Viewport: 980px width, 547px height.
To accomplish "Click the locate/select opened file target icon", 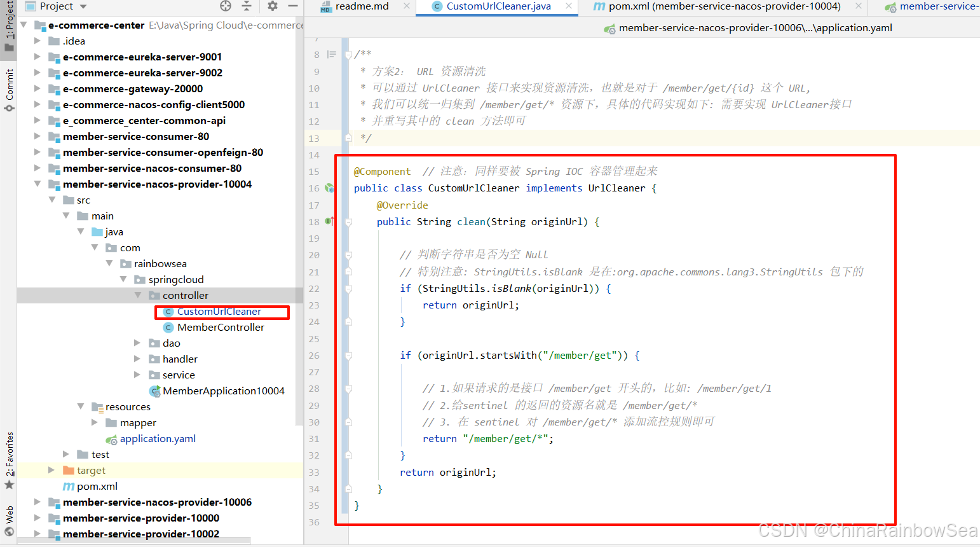I will tap(226, 6).
